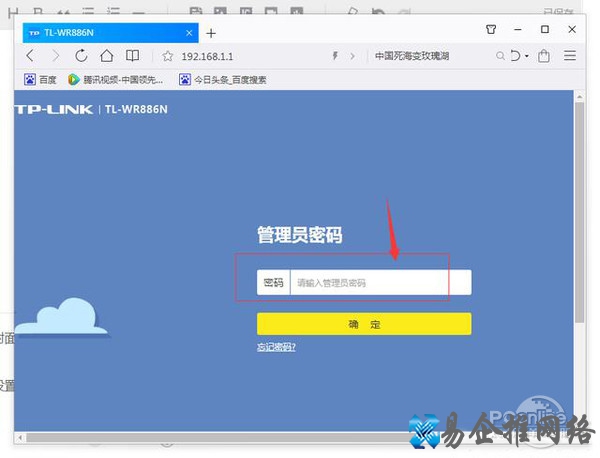600x458 pixels.
Task: Click the yellow 确定 confirm button
Action: click(x=364, y=324)
